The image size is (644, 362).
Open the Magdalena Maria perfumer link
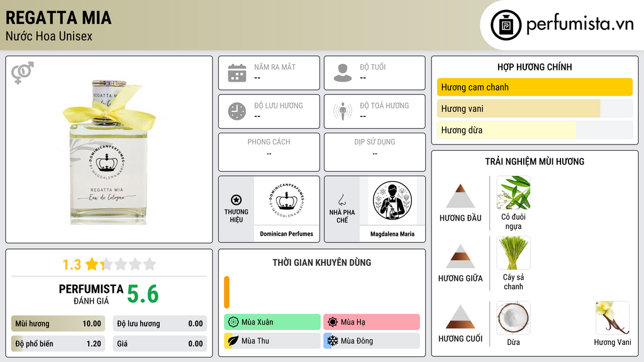[x=392, y=234]
